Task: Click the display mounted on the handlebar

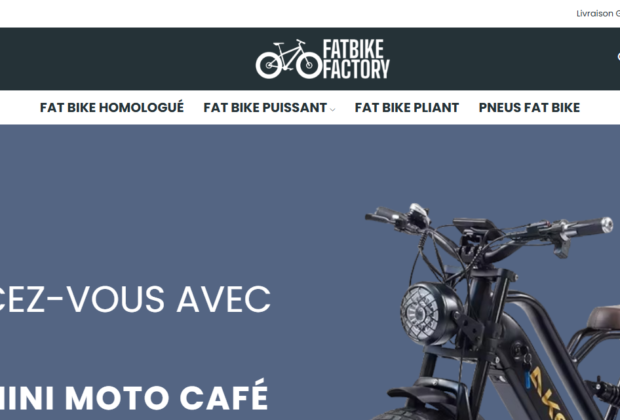Action: click(476, 226)
